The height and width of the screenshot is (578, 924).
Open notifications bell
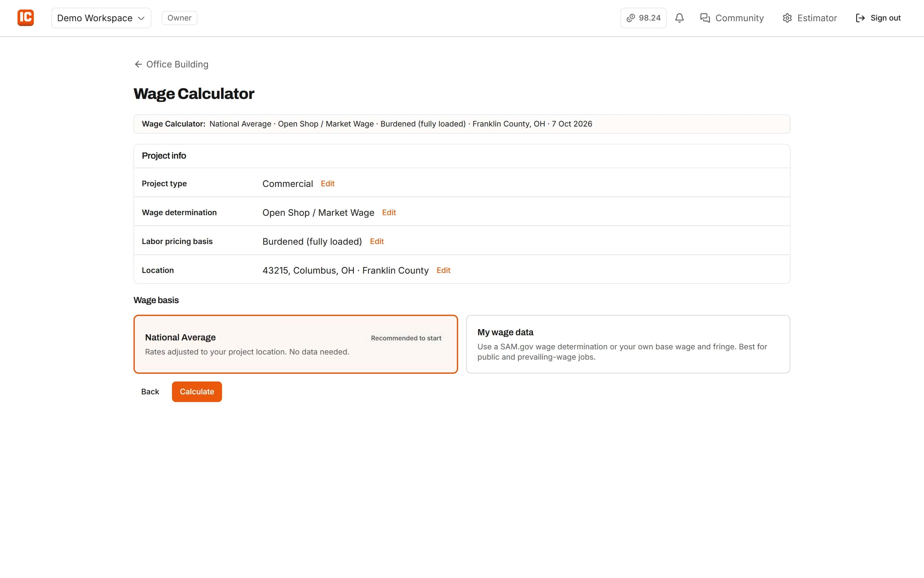coord(679,18)
